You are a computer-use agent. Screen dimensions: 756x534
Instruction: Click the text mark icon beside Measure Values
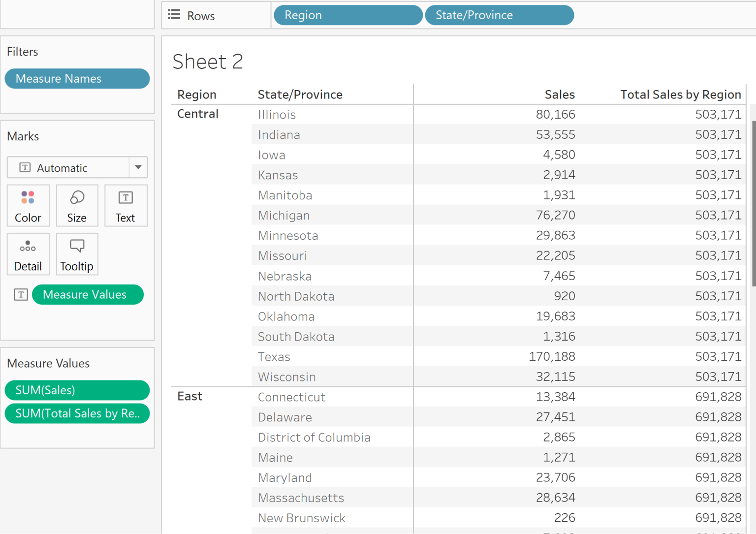20,294
